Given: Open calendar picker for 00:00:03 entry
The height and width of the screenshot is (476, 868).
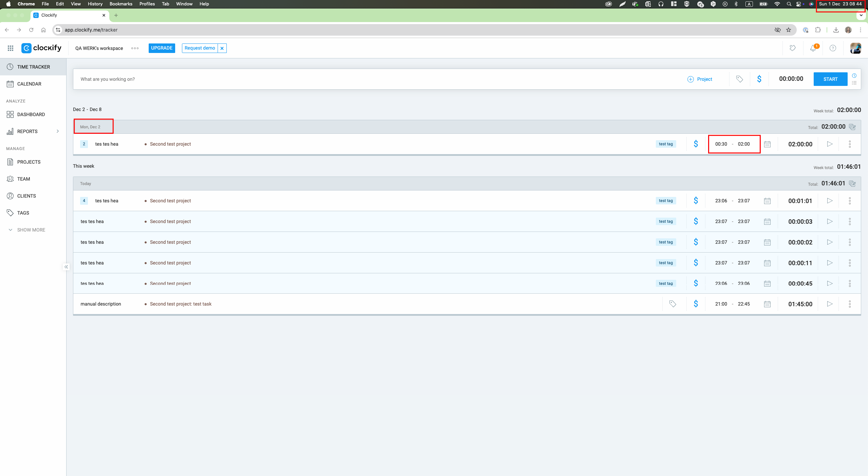Looking at the screenshot, I should click(x=767, y=222).
